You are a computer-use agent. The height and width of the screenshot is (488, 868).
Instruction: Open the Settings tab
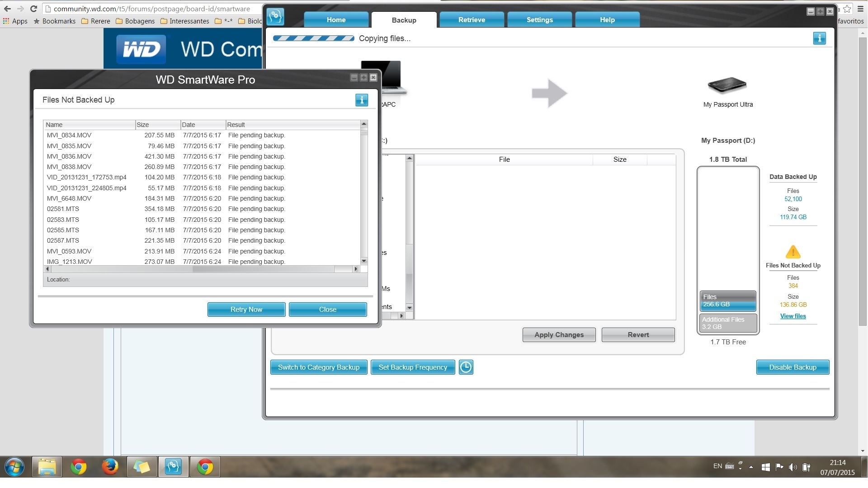coord(539,20)
